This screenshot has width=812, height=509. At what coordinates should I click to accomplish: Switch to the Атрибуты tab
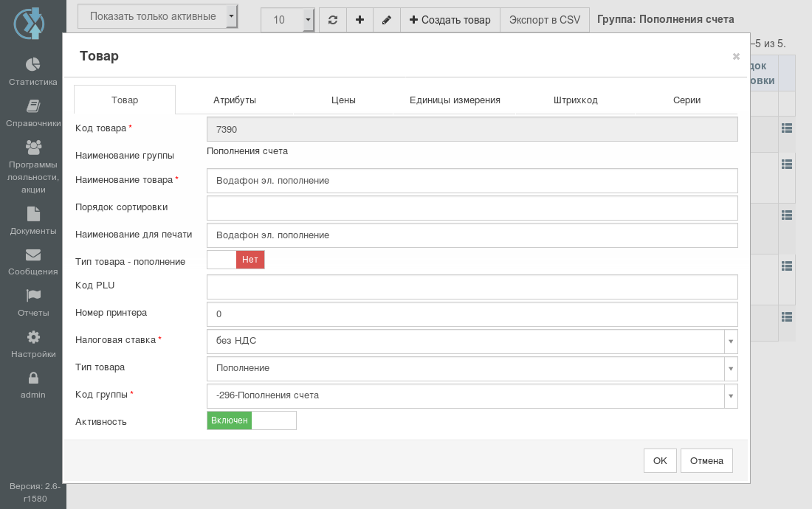tap(235, 100)
